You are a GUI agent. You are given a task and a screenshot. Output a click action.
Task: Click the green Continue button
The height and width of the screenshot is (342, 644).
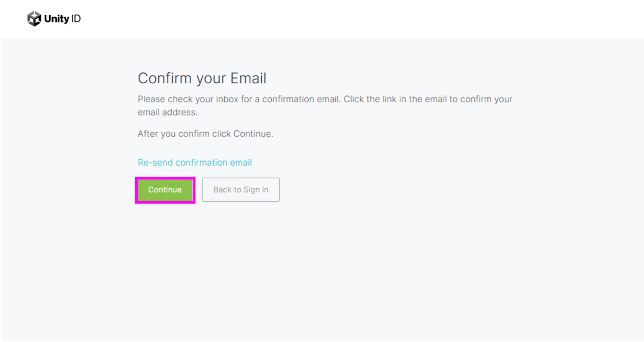pyautogui.click(x=165, y=190)
